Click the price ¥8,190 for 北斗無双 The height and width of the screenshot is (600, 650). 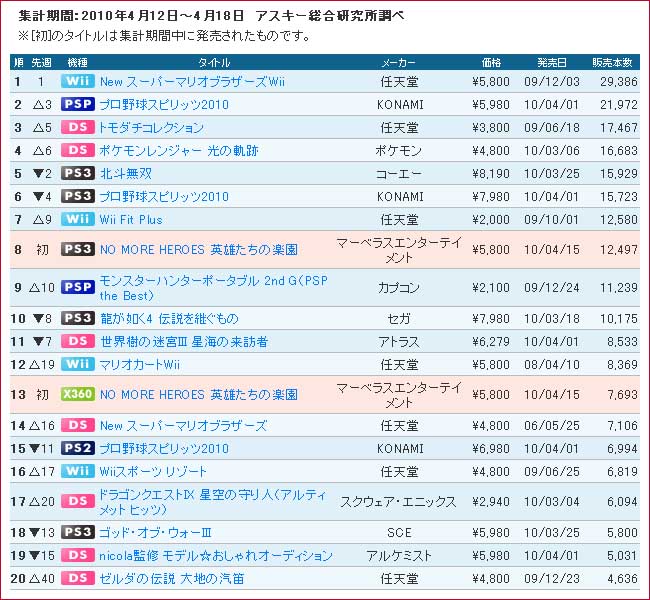click(x=491, y=173)
